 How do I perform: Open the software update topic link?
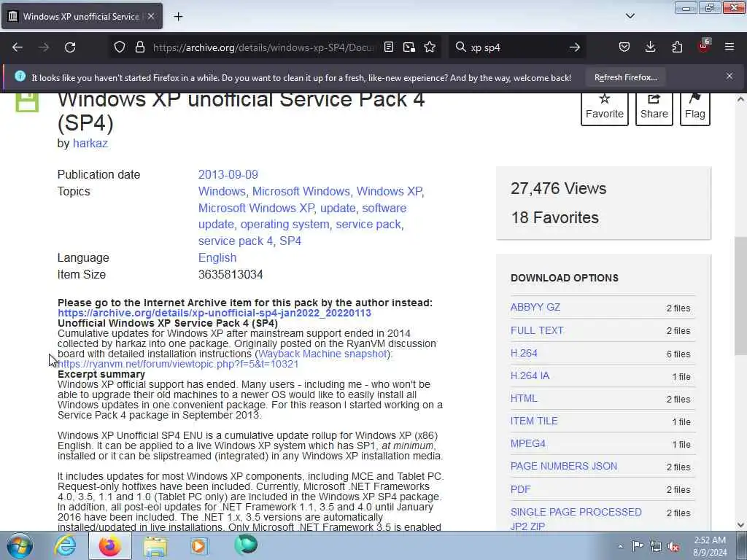point(302,216)
